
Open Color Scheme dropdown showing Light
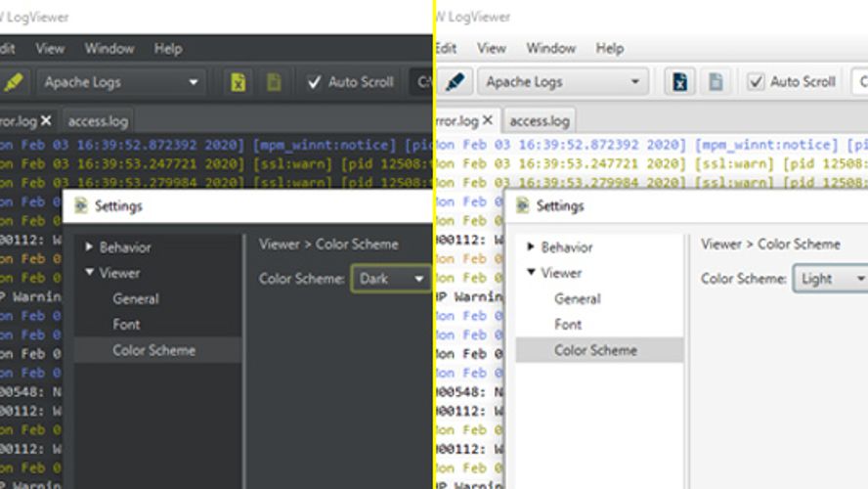pos(830,279)
